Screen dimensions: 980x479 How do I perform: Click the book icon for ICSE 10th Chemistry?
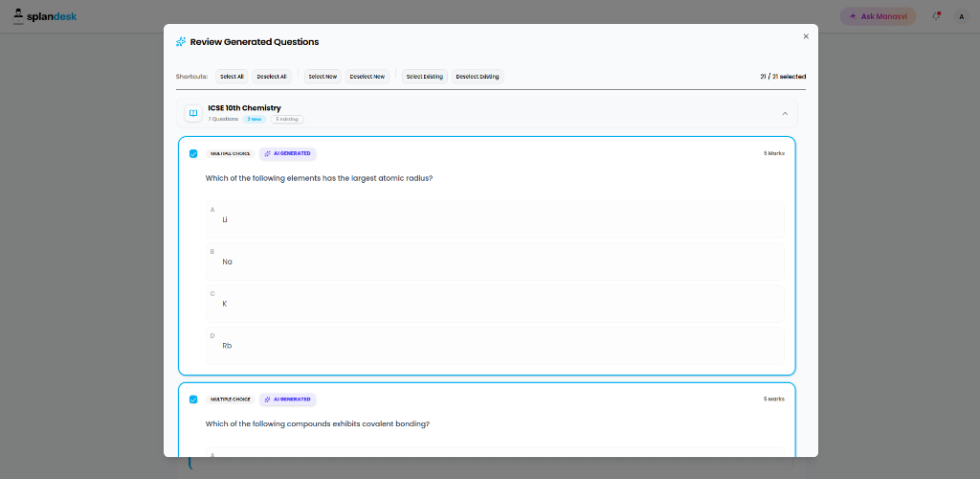(193, 113)
